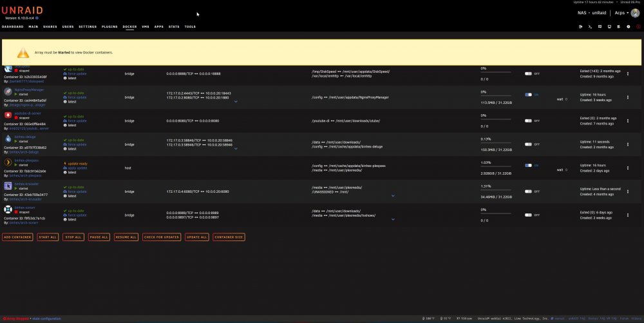The image size is (644, 323).
Task: Toggle autostart for binhex-plexpass
Action: point(528,165)
